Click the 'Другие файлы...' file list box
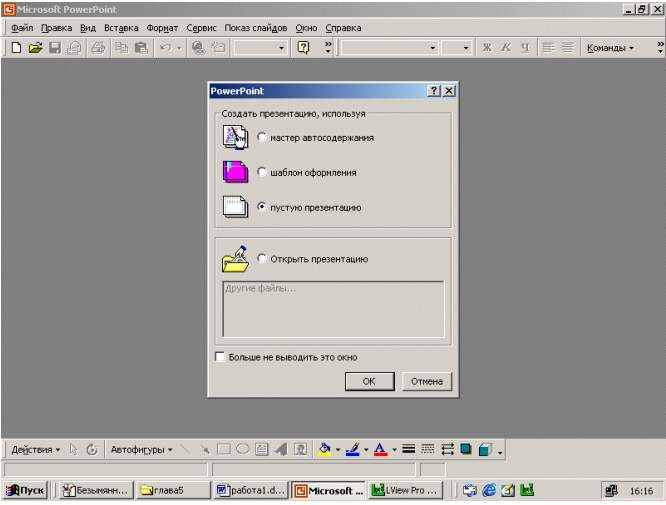 click(x=333, y=309)
